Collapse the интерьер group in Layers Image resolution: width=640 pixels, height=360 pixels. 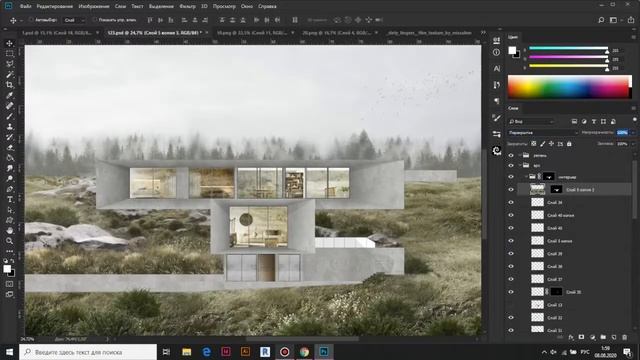point(526,177)
